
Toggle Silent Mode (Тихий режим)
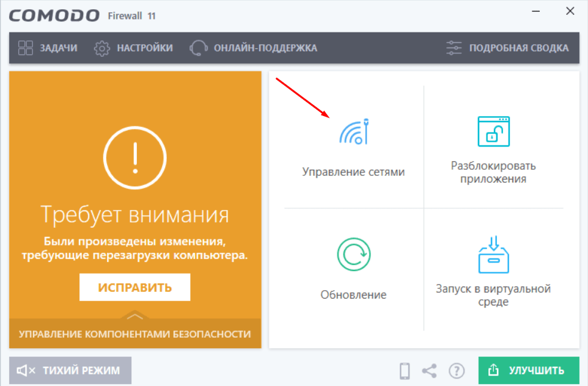point(70,370)
